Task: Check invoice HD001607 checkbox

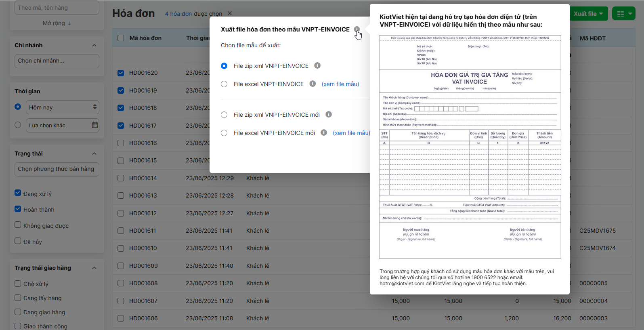Action: point(121,301)
